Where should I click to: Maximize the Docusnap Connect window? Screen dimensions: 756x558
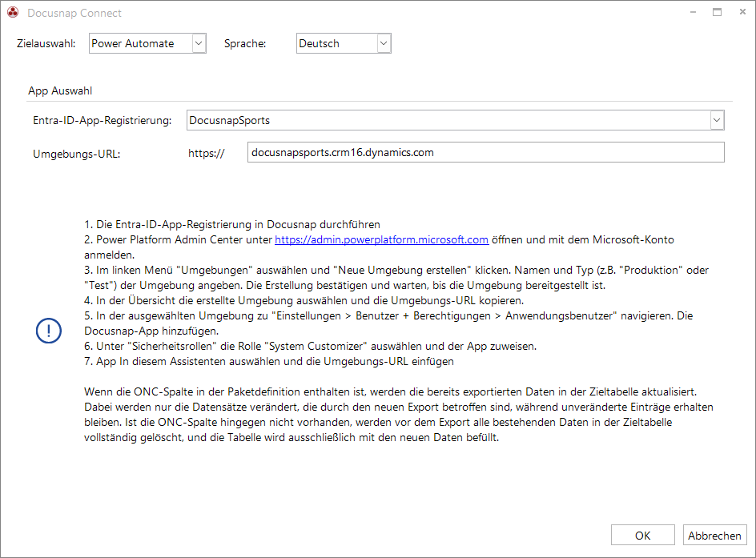(718, 12)
